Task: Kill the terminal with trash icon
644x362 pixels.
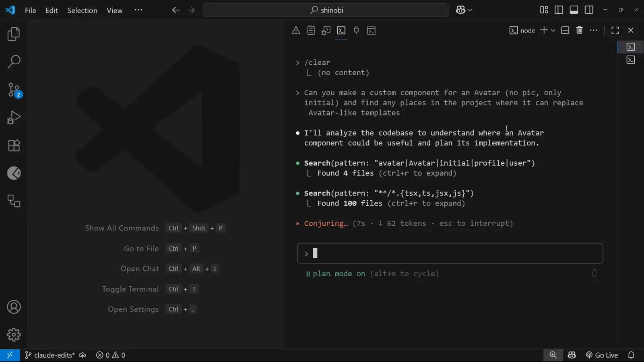Action: (x=580, y=30)
